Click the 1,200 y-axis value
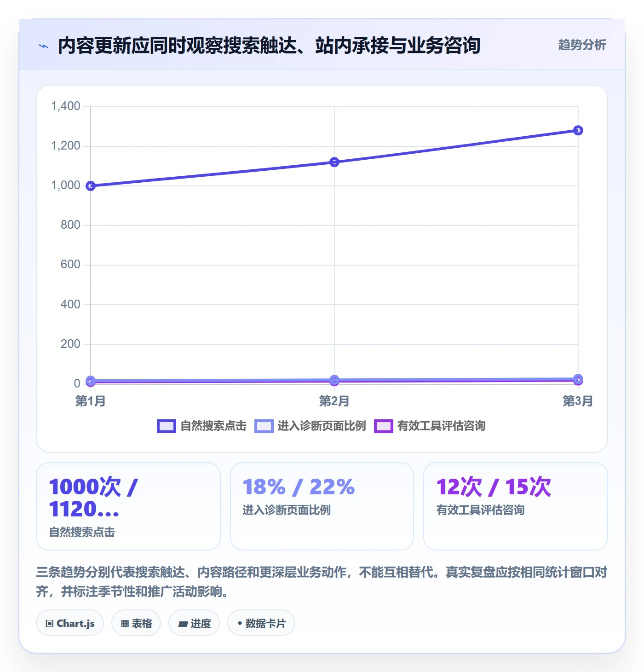This screenshot has height=672, width=644. click(66, 146)
